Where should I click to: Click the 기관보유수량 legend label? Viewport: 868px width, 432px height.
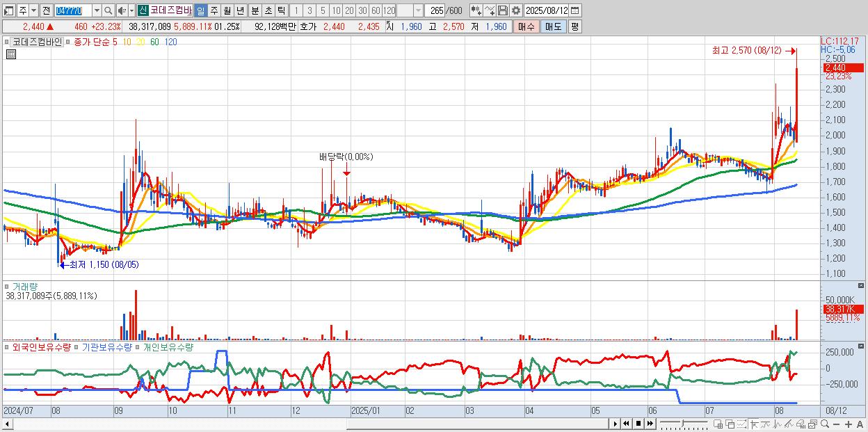(x=106, y=346)
